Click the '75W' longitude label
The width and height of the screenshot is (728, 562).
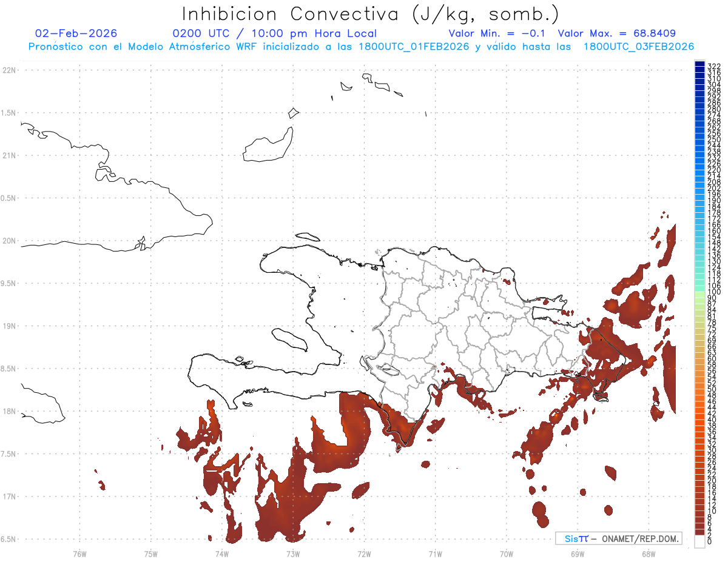click(150, 554)
